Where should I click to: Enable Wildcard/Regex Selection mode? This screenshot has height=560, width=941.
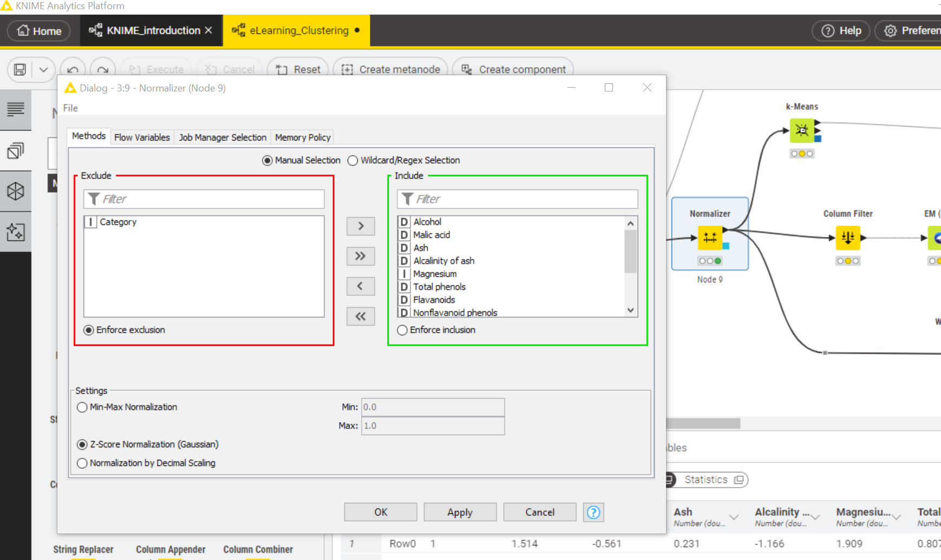coord(353,161)
